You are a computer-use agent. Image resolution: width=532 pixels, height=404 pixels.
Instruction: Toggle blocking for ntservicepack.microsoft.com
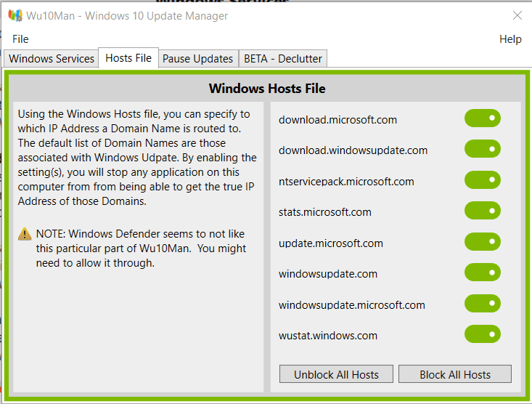[483, 179]
